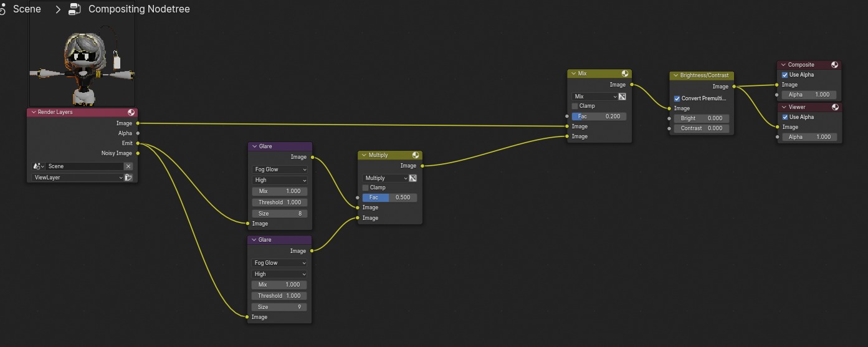This screenshot has width=868, height=347.
Task: Click the Emit output socket of Render Layers
Action: (138, 143)
